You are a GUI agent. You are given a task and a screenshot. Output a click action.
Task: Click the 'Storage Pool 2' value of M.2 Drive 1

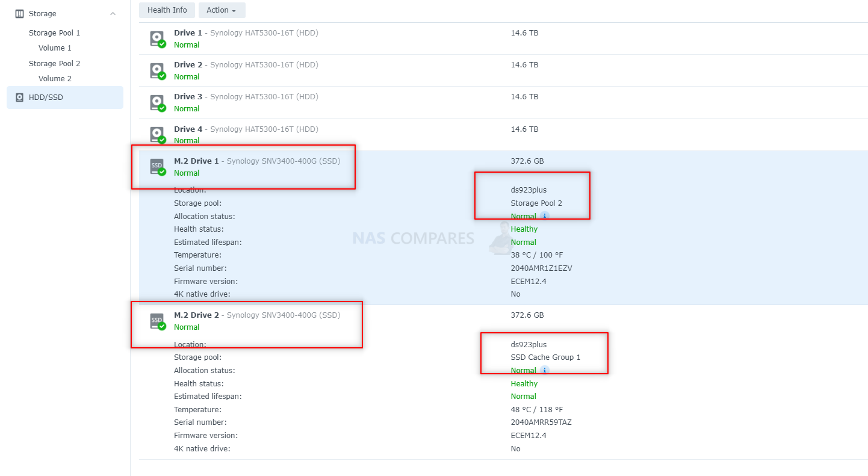536,203
